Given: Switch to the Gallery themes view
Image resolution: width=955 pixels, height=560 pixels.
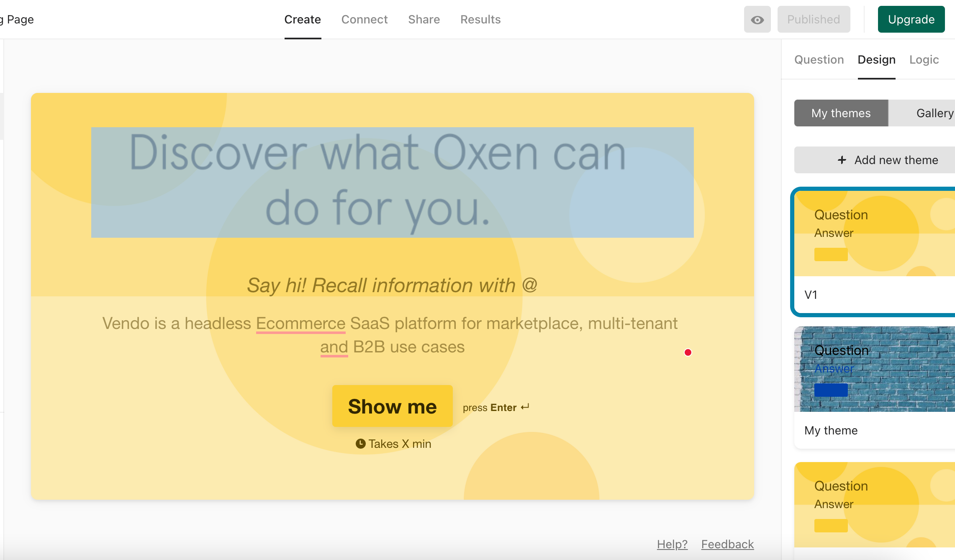Looking at the screenshot, I should pos(922,113).
